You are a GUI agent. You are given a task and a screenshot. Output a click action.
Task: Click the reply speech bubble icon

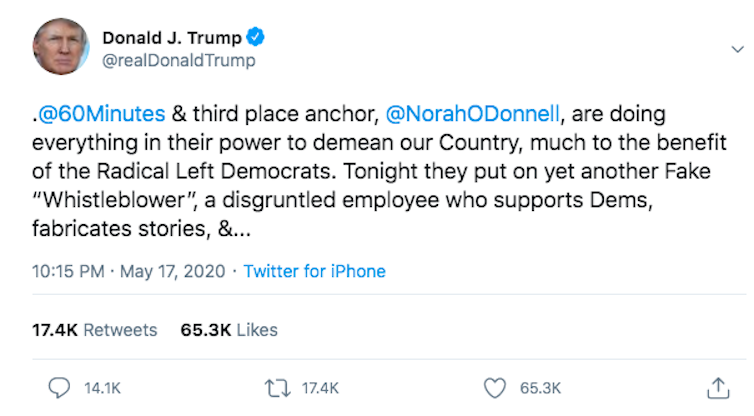[61, 387]
